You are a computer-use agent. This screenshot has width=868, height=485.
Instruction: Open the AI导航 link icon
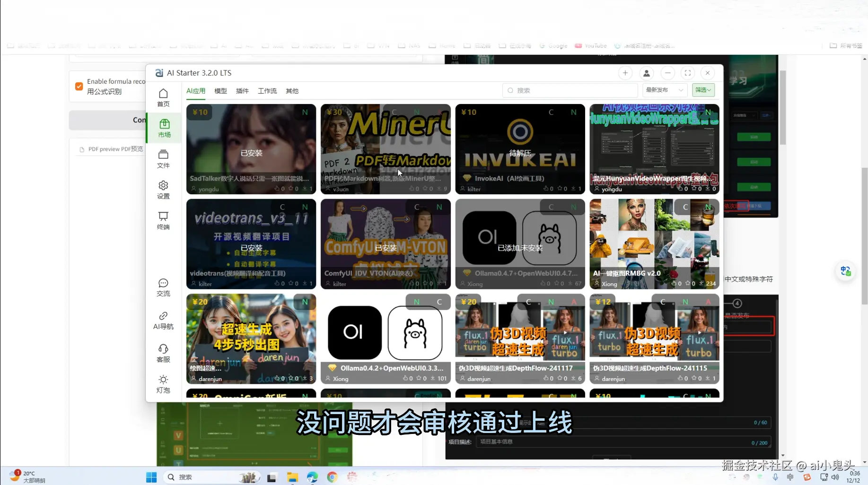(x=163, y=320)
